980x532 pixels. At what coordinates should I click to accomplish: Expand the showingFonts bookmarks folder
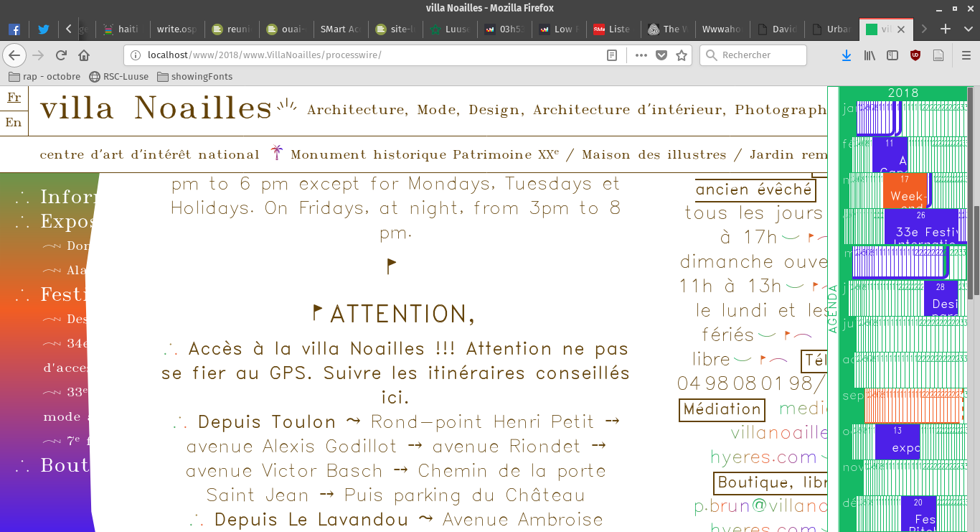194,76
